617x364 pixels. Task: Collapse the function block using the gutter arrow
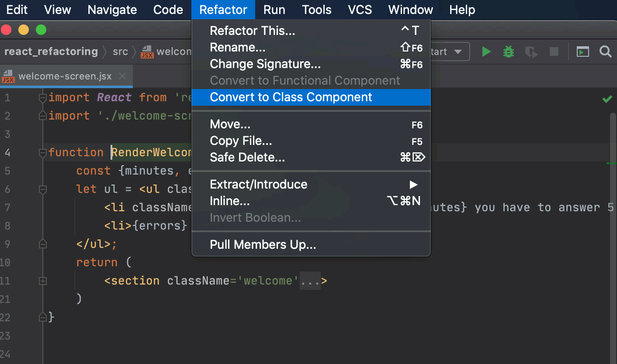[x=42, y=152]
